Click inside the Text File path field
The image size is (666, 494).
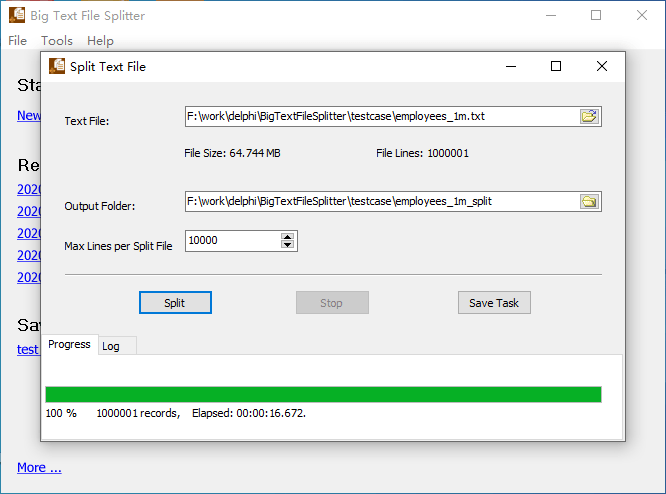click(x=380, y=116)
